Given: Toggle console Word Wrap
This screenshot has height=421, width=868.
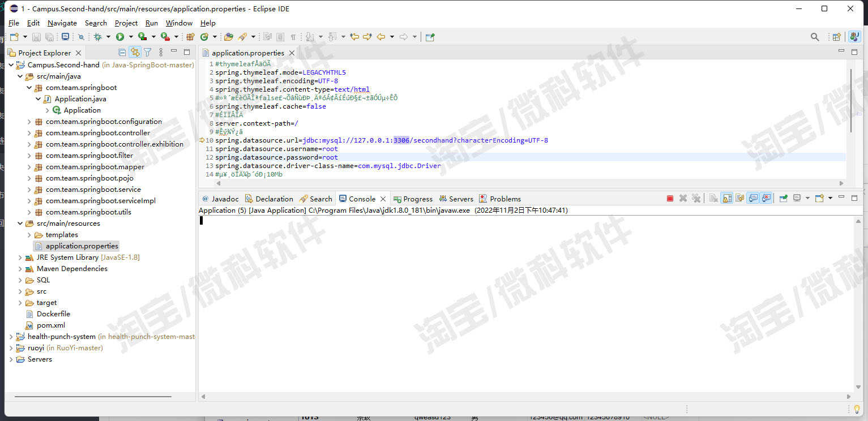Looking at the screenshot, I should 740,199.
